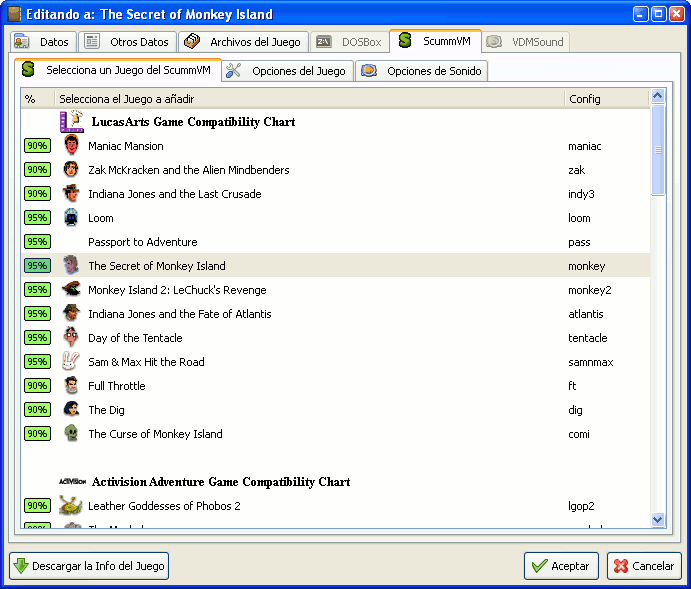Click Descargar la Info del Juego button
Screen dimensions: 691x589
[89, 566]
